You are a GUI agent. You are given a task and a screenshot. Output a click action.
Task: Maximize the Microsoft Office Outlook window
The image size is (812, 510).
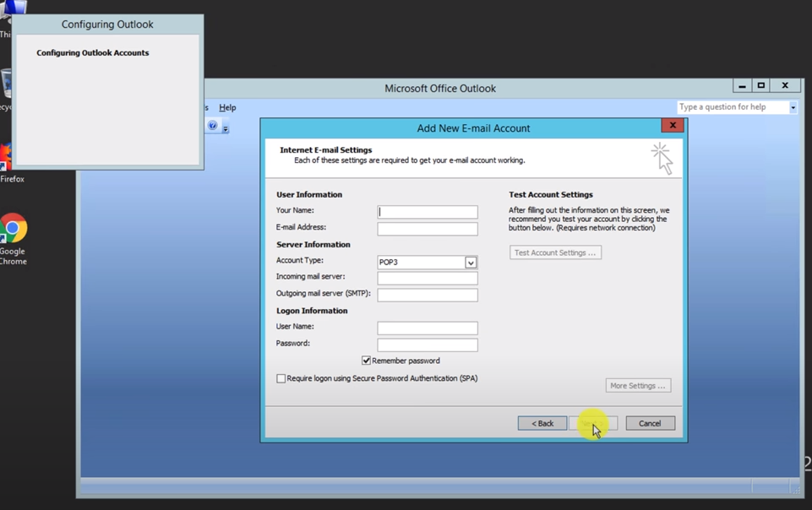click(760, 86)
